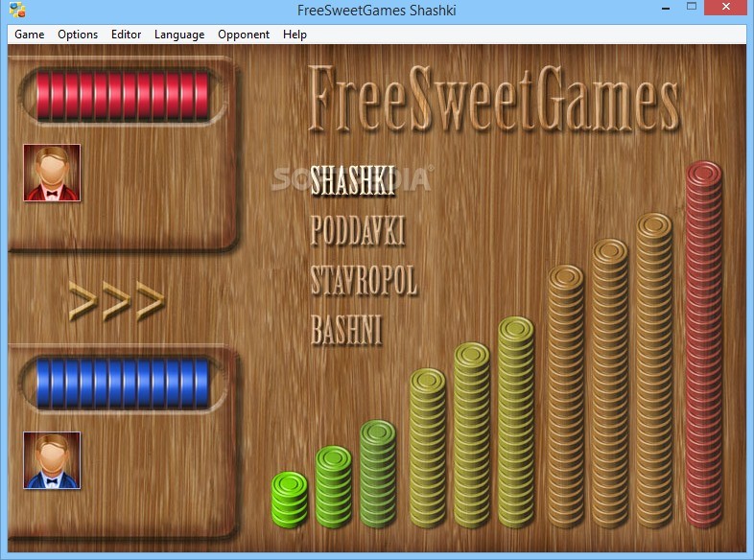Pick the fifth yellow difficulty stack
754x560 pixels.
click(472, 435)
